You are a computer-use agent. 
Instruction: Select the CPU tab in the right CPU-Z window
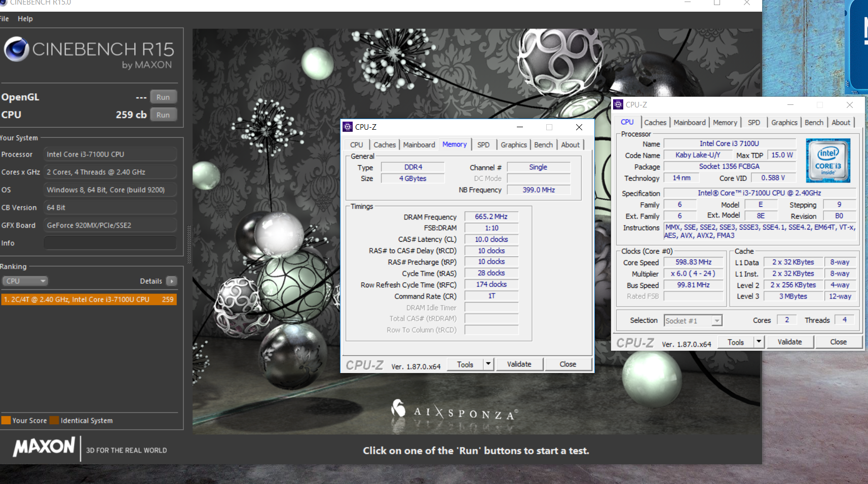click(x=627, y=122)
